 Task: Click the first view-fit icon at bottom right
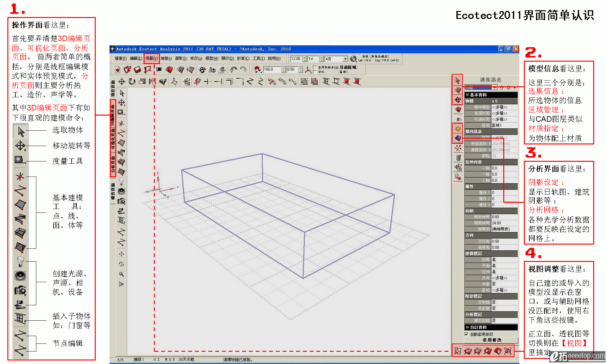tap(458, 351)
